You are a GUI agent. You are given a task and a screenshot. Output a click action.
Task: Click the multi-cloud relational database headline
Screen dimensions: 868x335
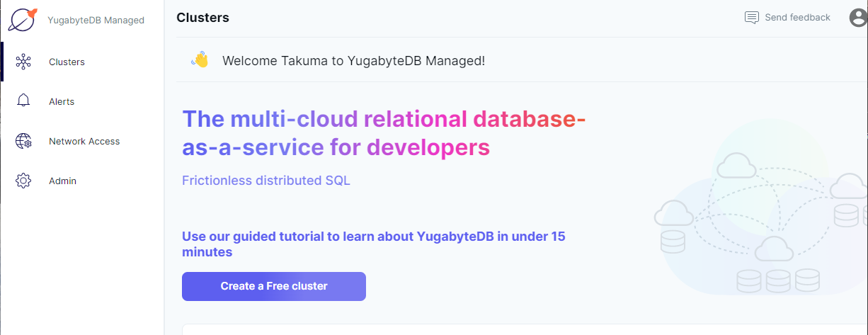click(x=384, y=133)
